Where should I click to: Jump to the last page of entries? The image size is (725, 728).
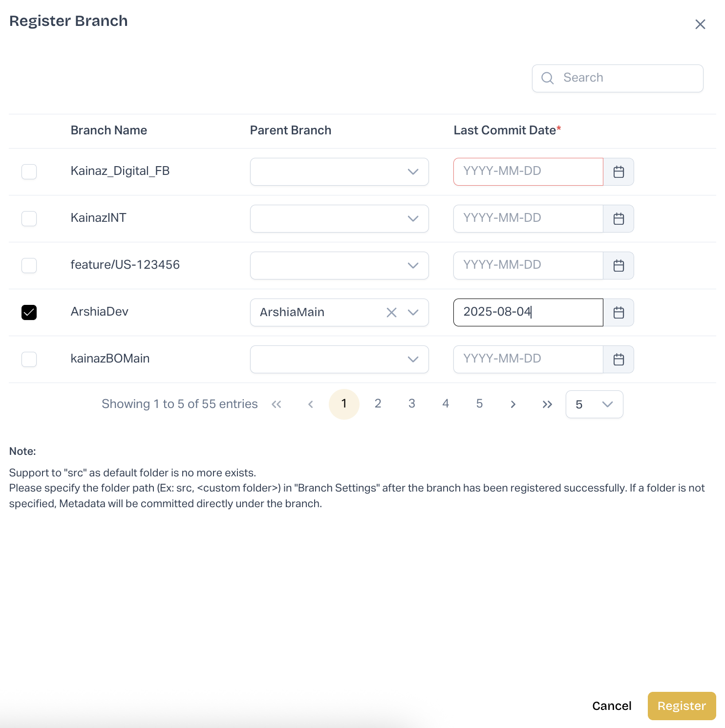pos(547,405)
